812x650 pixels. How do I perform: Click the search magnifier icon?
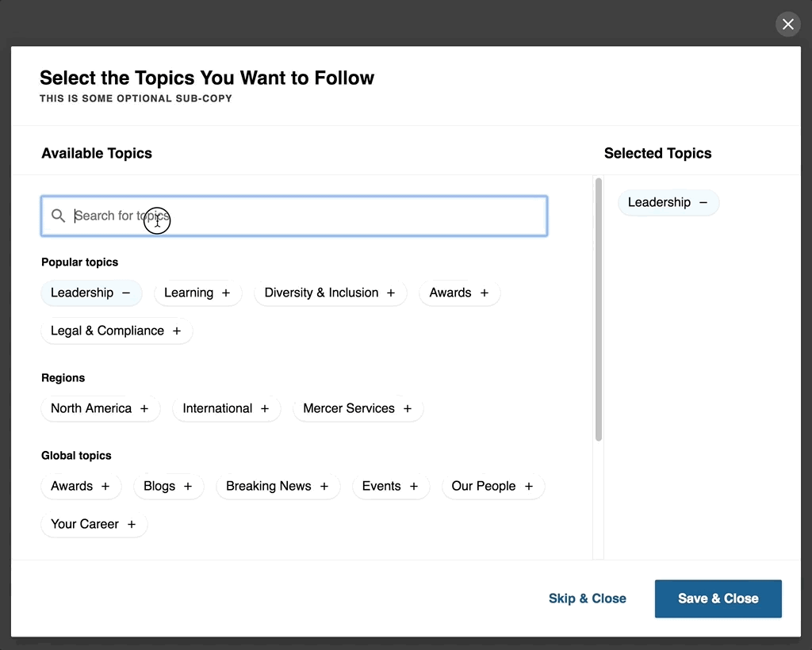58,216
